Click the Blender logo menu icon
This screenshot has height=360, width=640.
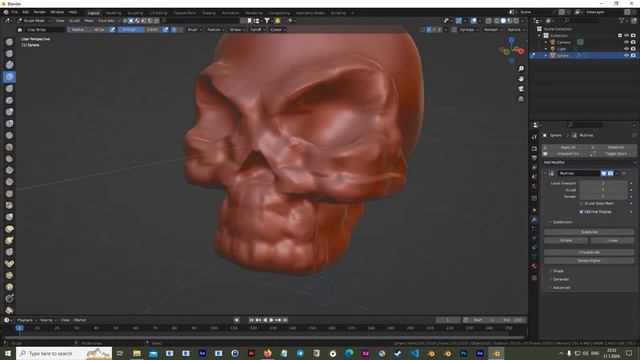[x=6, y=12]
